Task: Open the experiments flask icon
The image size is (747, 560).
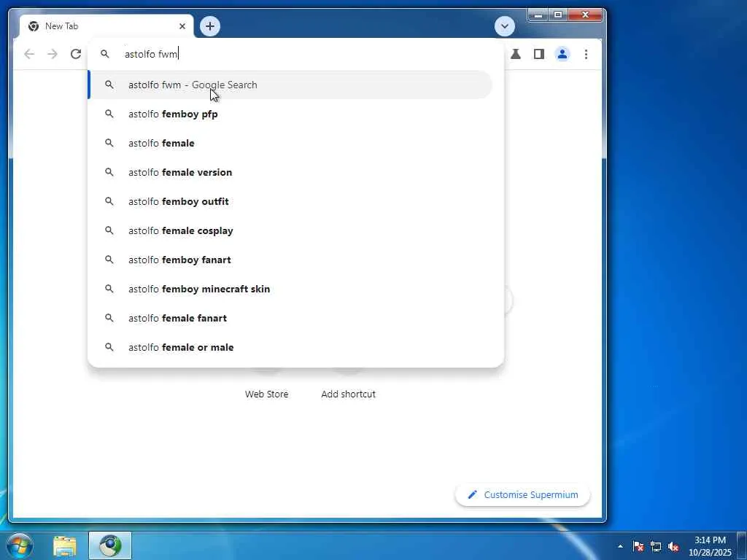Action: (x=516, y=54)
